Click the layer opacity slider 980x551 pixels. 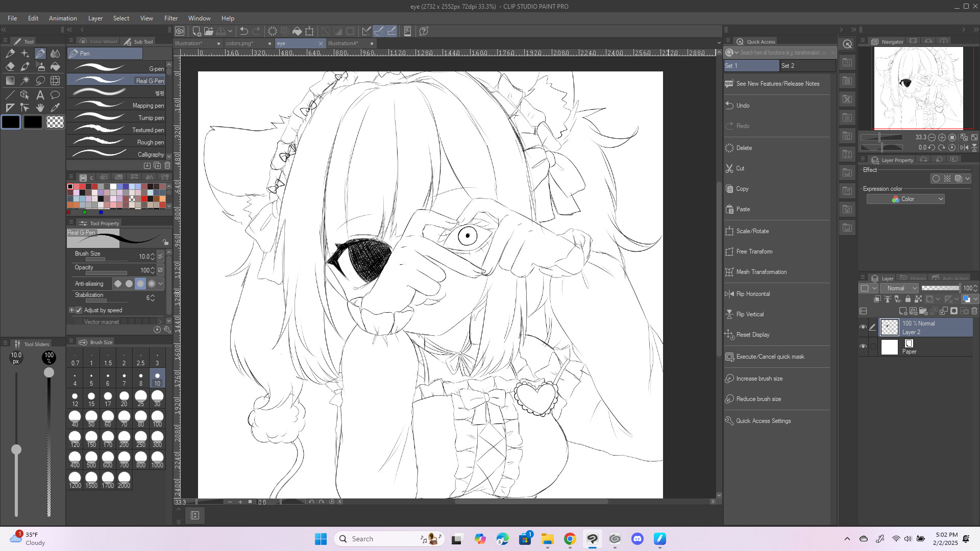(940, 288)
